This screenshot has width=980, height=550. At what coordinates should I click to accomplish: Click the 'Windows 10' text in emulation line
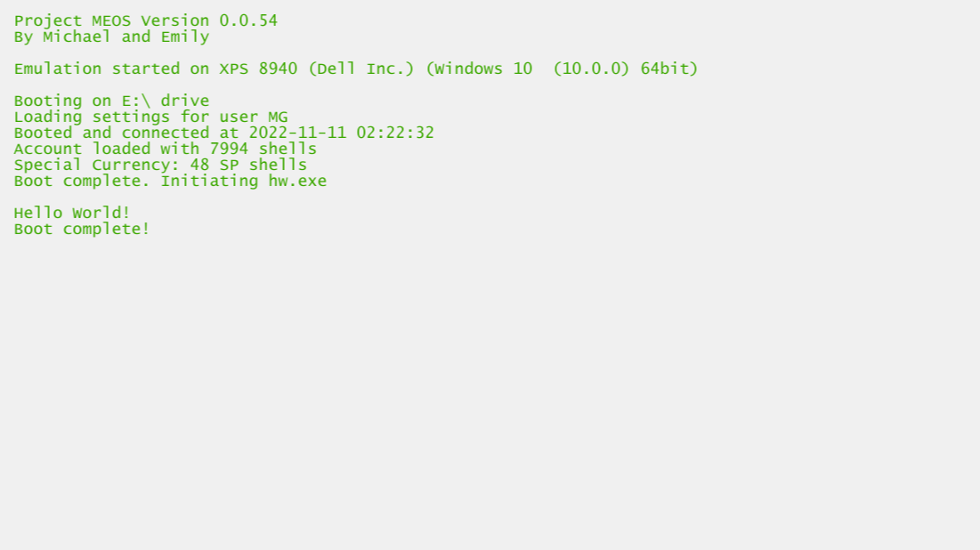coord(483,69)
